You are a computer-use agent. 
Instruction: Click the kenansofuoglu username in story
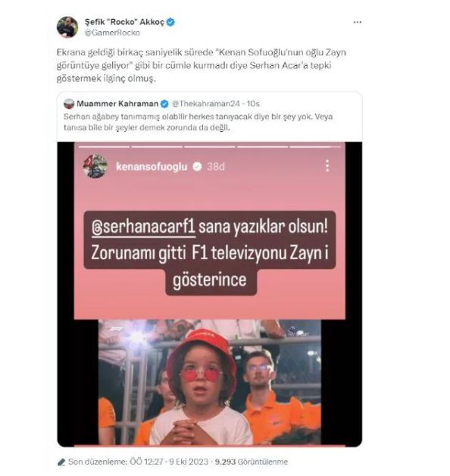[152, 167]
